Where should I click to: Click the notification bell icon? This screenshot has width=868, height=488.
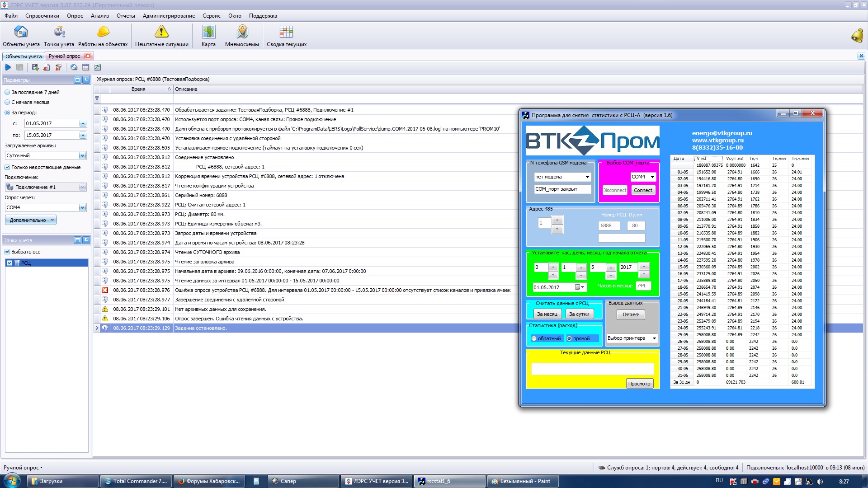(x=856, y=36)
